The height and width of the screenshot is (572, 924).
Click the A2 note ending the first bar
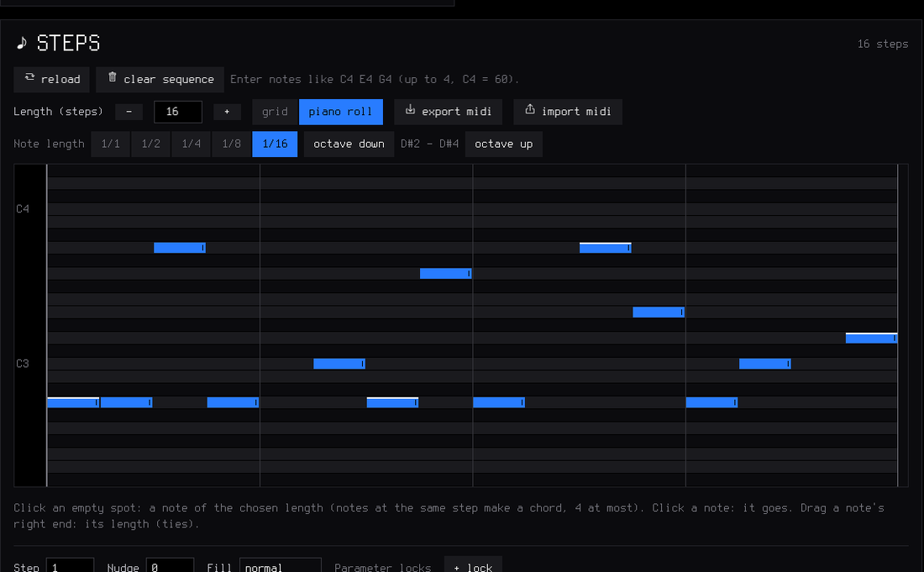233,402
